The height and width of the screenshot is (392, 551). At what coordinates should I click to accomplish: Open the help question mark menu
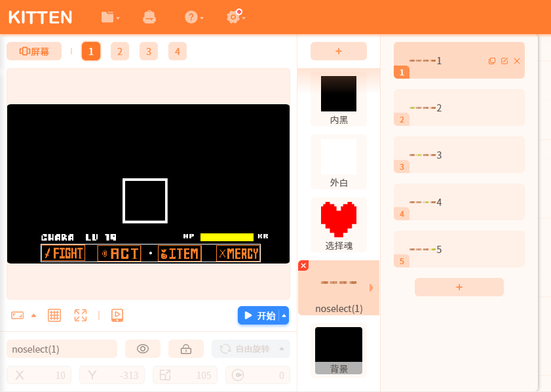tap(191, 17)
